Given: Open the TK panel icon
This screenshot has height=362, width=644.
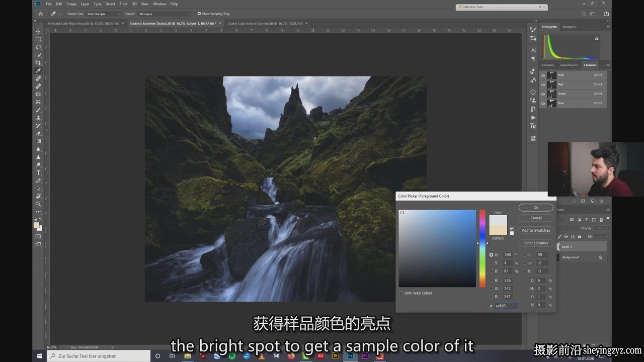Looking at the screenshot, I should pos(533,126).
